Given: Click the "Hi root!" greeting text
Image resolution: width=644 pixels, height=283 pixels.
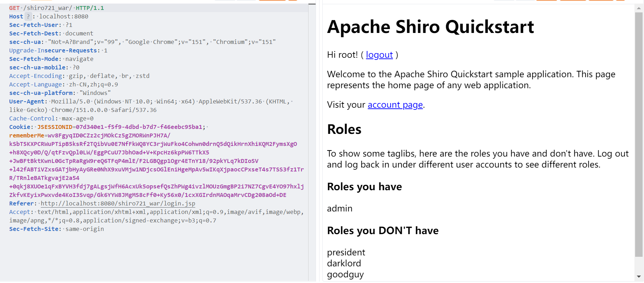Looking at the screenshot, I should pyautogui.click(x=343, y=55).
